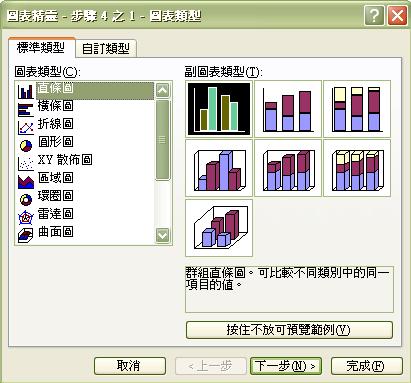Viewport: 411px width, 383px height.
Task: Select the 100% stacked column sub-chart
Action: pyautogui.click(x=357, y=109)
